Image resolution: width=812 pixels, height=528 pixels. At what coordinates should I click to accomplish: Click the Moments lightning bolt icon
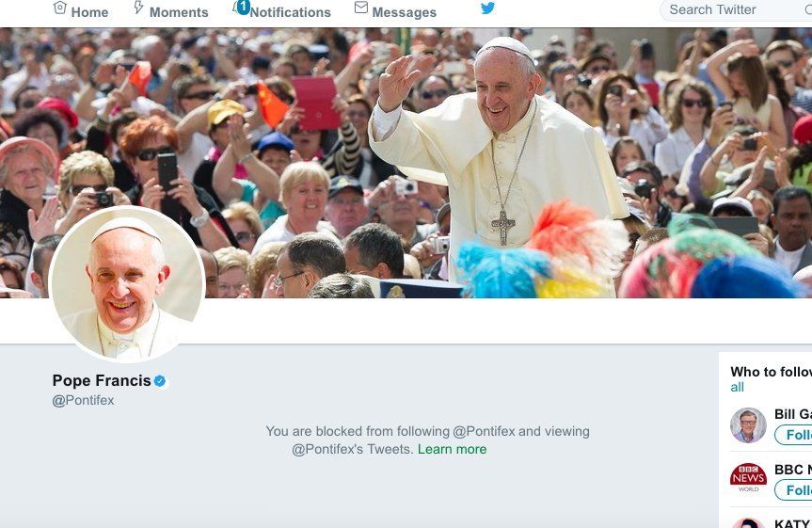coord(138,8)
